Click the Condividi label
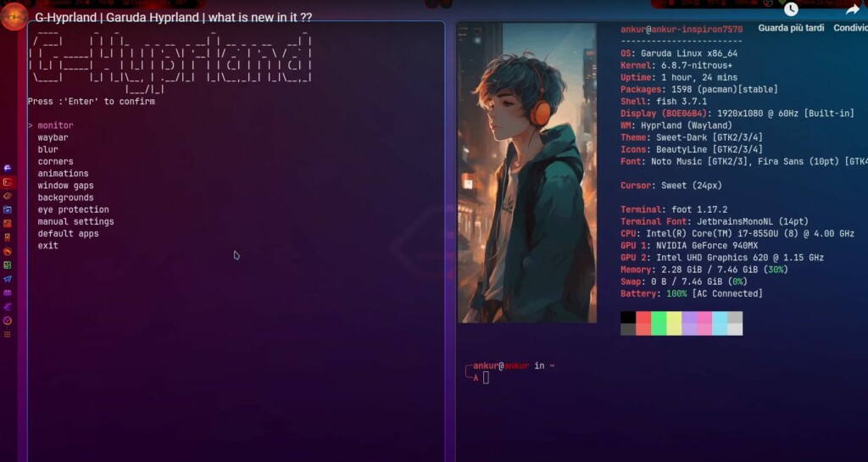 point(851,28)
